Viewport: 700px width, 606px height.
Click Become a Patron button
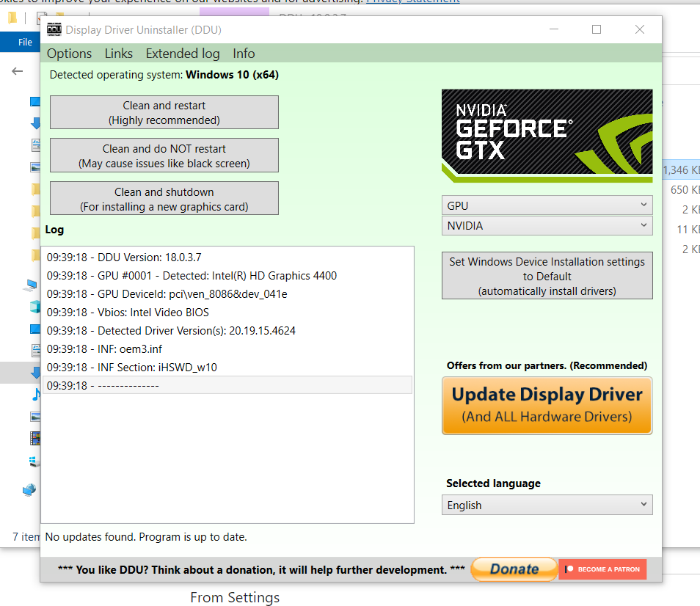[602, 569]
